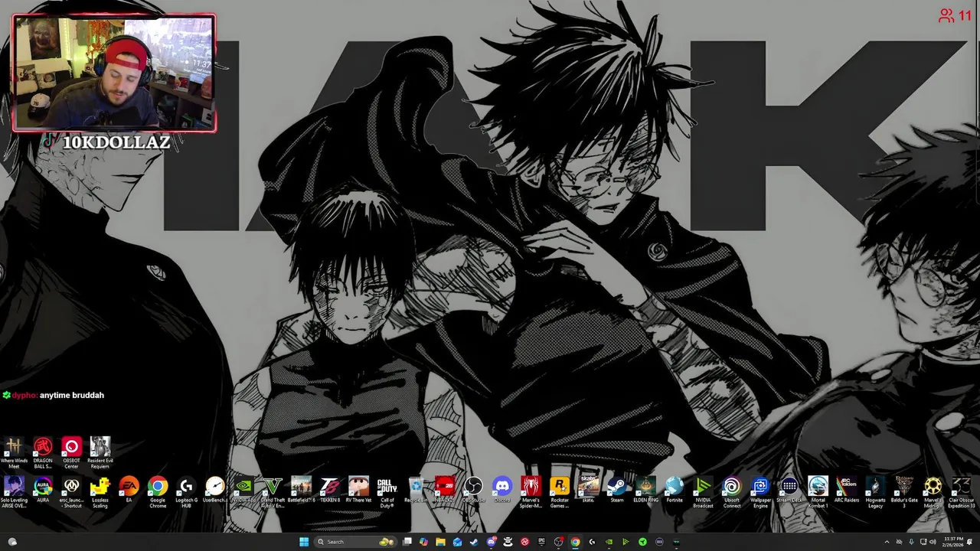Select the ELDEN RING desktop icon
Screen dimensions: 980x551
coord(645,491)
